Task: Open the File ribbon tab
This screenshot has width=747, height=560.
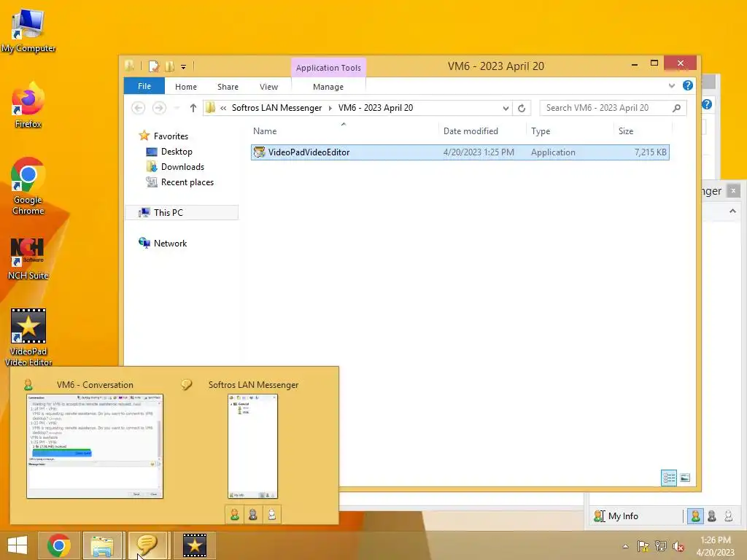Action: point(144,86)
